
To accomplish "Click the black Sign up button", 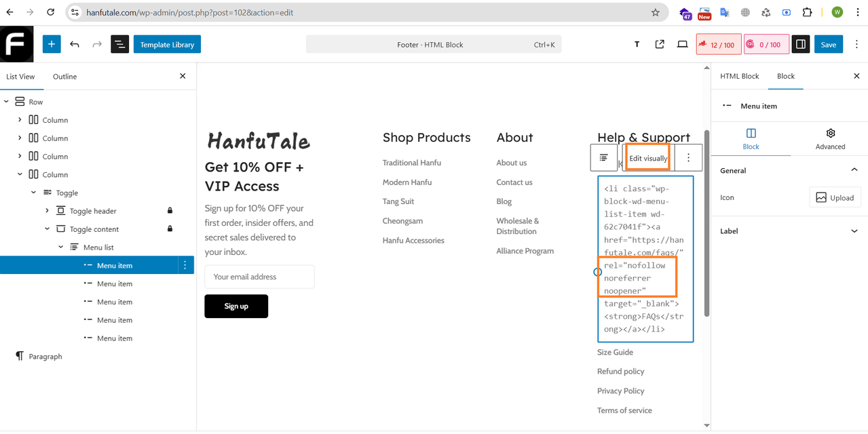I will [236, 306].
